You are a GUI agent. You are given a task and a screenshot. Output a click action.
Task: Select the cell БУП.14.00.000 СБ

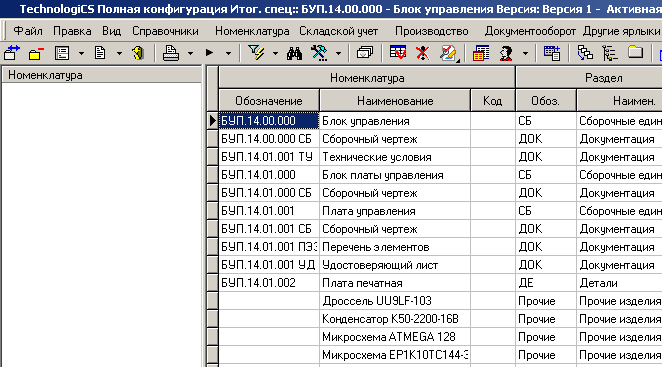269,139
